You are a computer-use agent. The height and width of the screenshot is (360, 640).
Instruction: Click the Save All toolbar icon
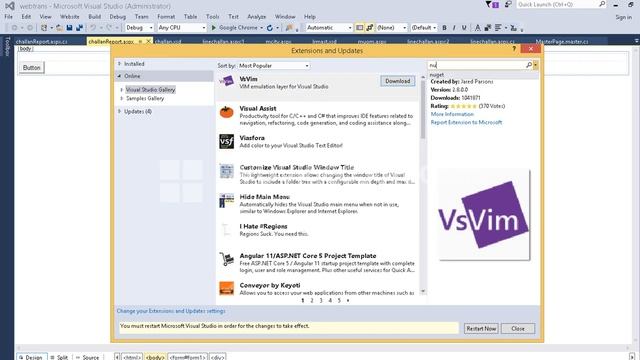(79, 28)
